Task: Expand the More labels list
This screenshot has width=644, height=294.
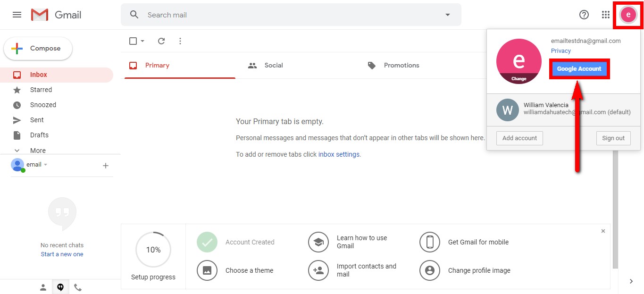Action: coord(38,151)
